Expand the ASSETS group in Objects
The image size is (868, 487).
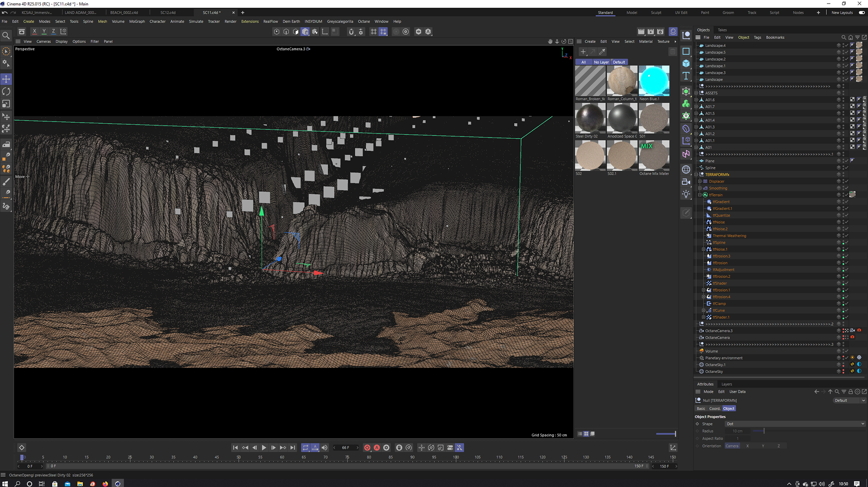pos(696,93)
